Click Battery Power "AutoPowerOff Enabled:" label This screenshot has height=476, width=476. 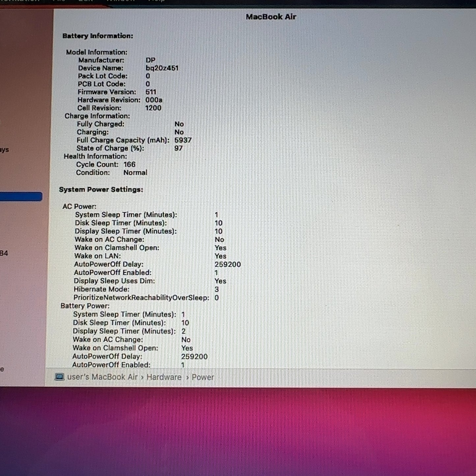[x=111, y=365]
